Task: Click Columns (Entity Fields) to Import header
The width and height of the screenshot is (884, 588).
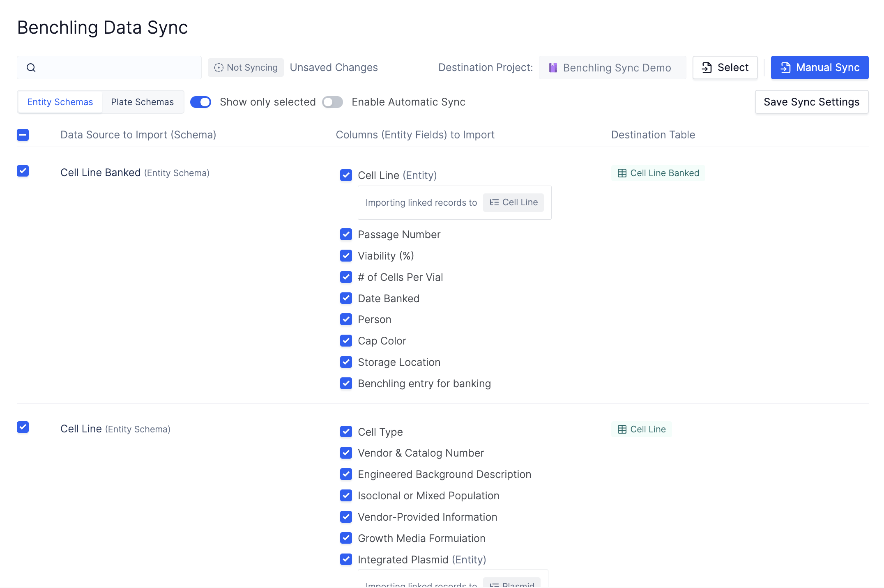Action: tap(415, 135)
